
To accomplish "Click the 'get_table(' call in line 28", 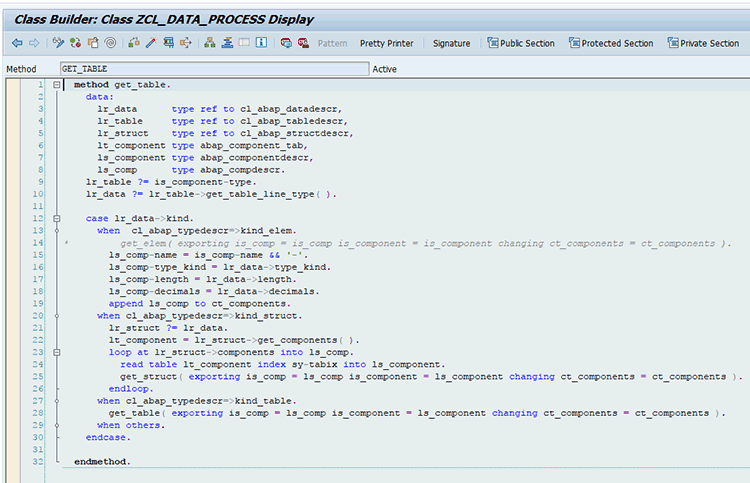I will pyautogui.click(x=137, y=413).
